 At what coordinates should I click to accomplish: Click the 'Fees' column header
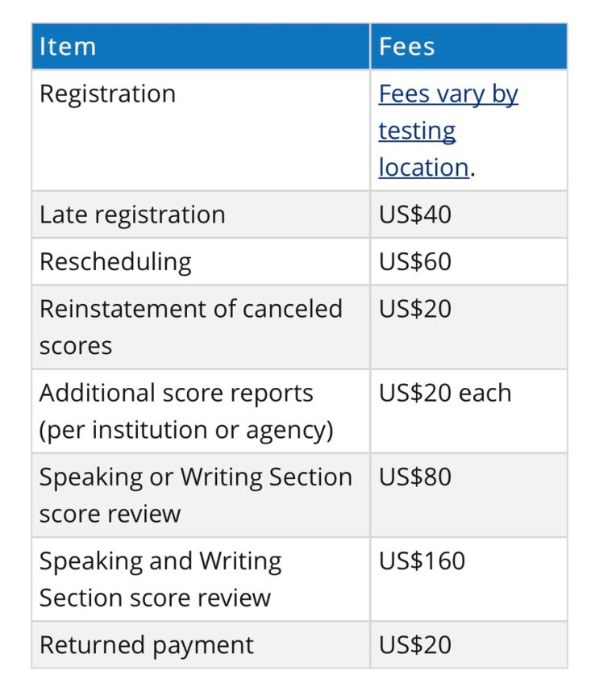[407, 46]
